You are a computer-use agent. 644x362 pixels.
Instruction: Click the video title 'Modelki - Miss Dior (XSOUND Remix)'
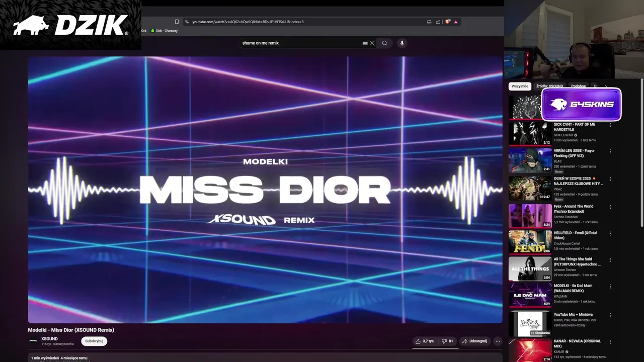point(71,330)
